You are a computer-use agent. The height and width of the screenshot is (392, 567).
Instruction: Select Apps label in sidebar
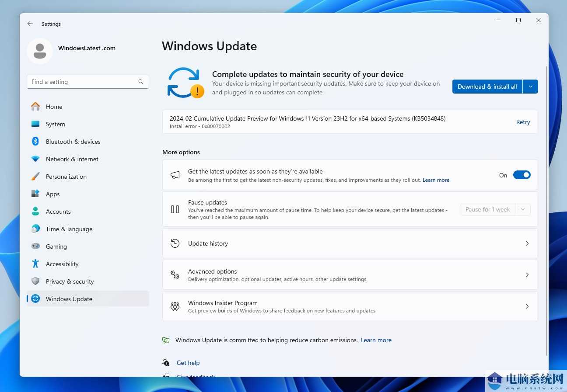52,194
